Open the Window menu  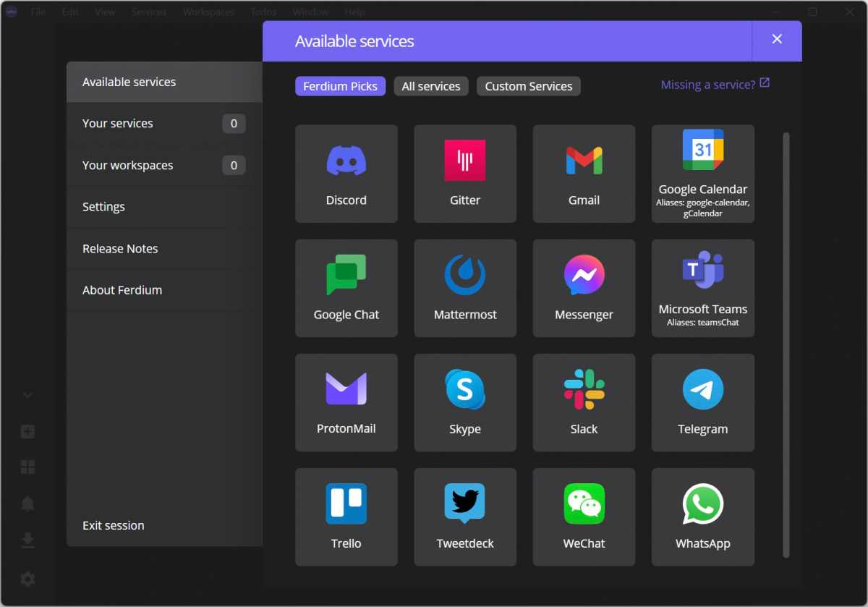(x=311, y=12)
